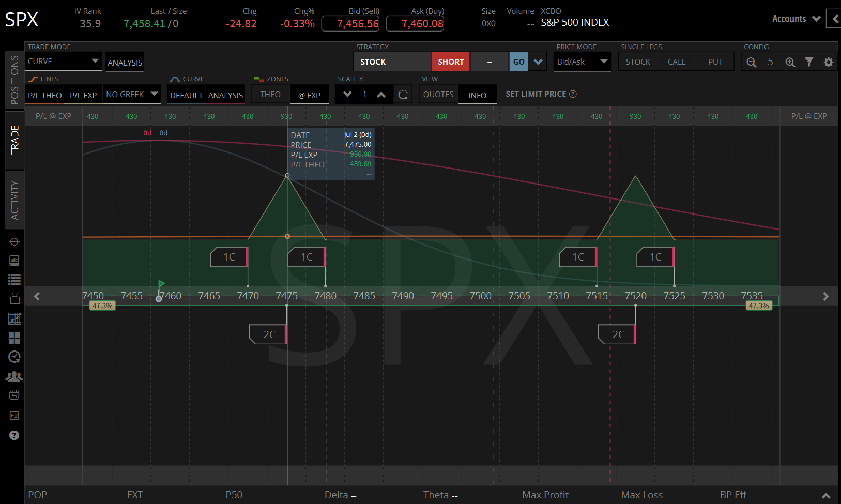This screenshot has width=841, height=504.
Task: Click the left 47.3% probability label
Action: pos(102,306)
